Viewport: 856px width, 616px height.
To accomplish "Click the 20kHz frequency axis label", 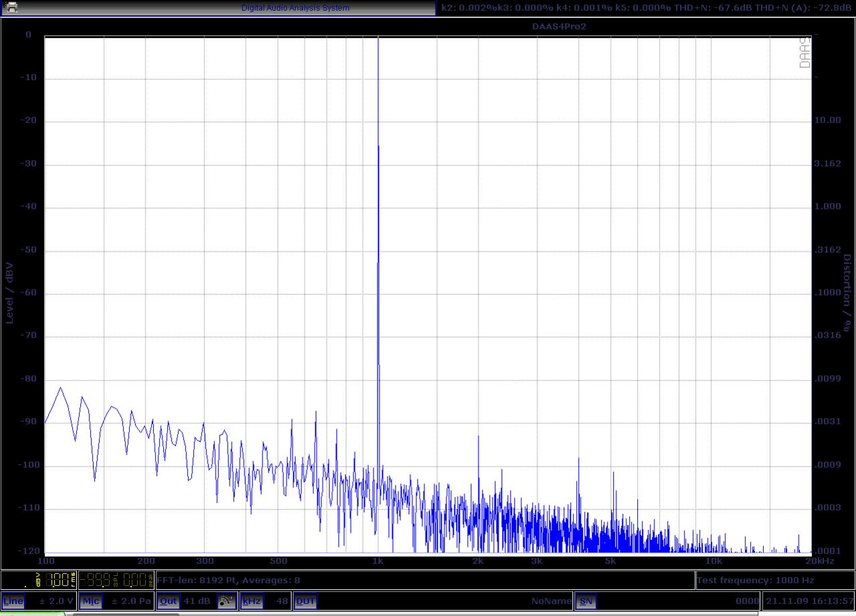I will click(820, 561).
